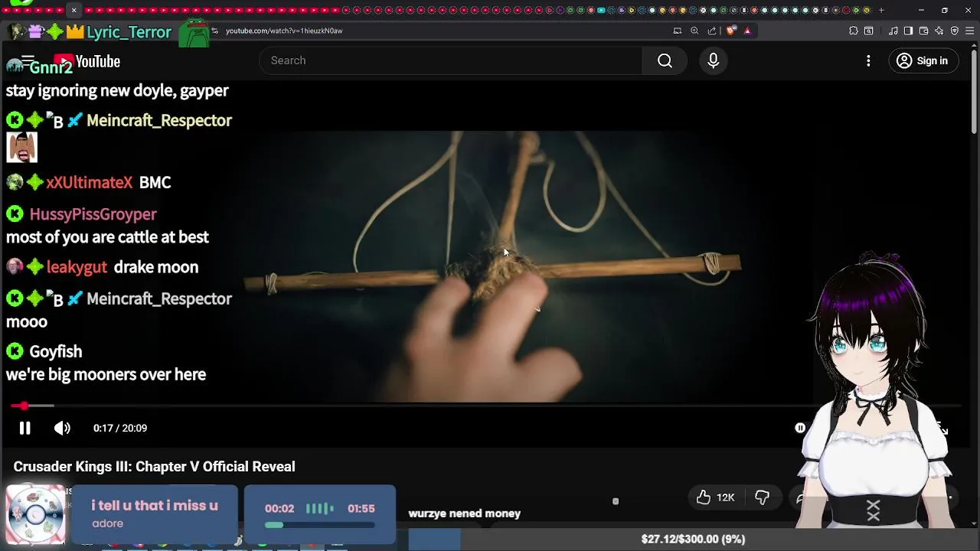Click the spinning disc album art thumbnail
Viewport: 980px width, 551px height.
35,514
